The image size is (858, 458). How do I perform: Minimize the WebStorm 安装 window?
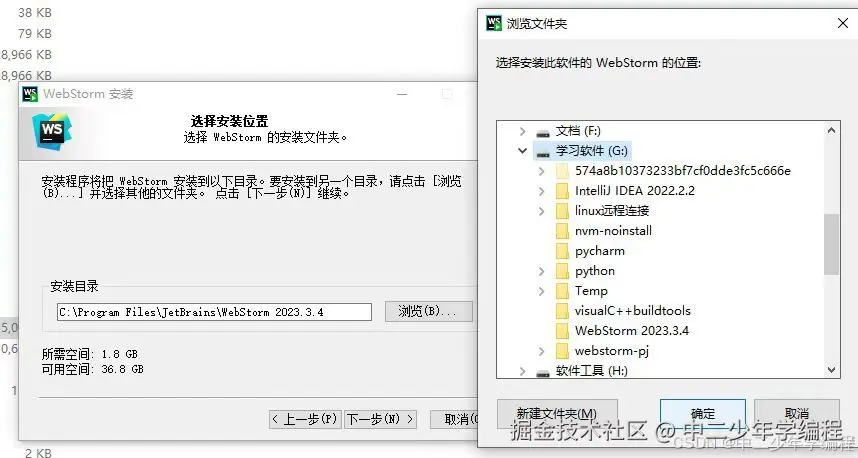(402, 94)
